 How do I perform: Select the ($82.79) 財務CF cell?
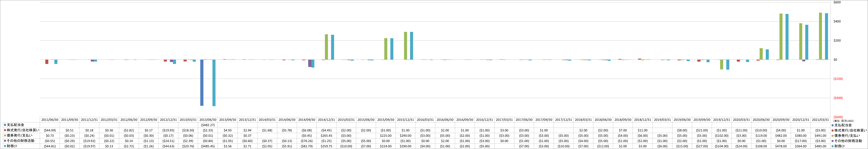307,146
